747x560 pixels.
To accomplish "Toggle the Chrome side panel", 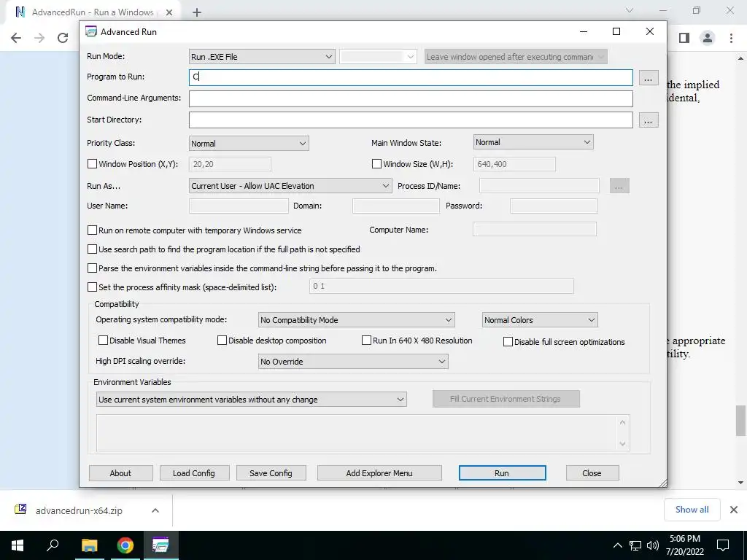I will point(684,38).
